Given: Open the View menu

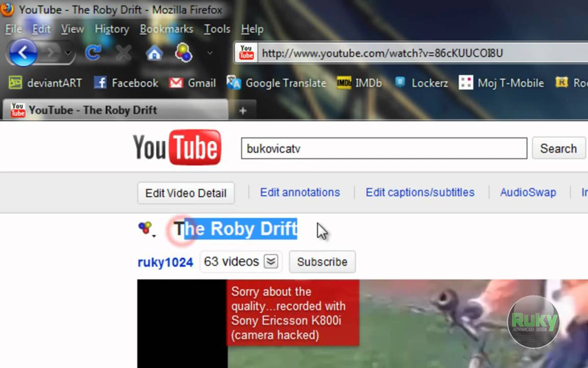Looking at the screenshot, I should point(72,29).
